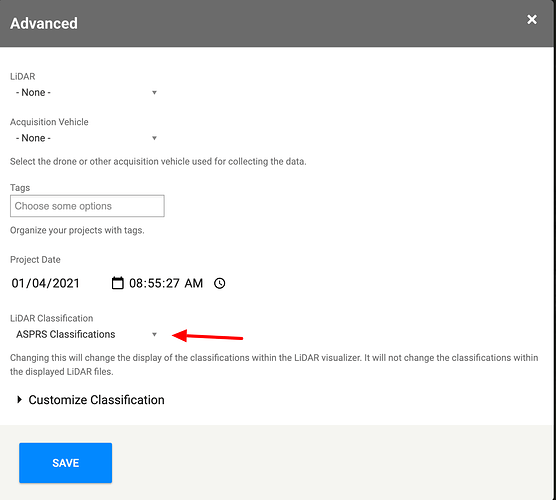Open the ASPRS Classifications dropdown arrow
Image resolution: width=556 pixels, height=500 pixels.
coord(154,334)
